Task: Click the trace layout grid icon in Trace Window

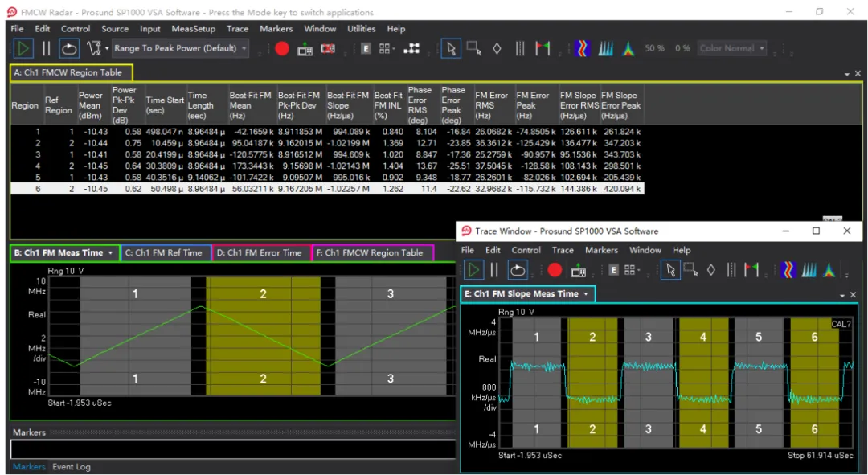Action: click(x=629, y=270)
